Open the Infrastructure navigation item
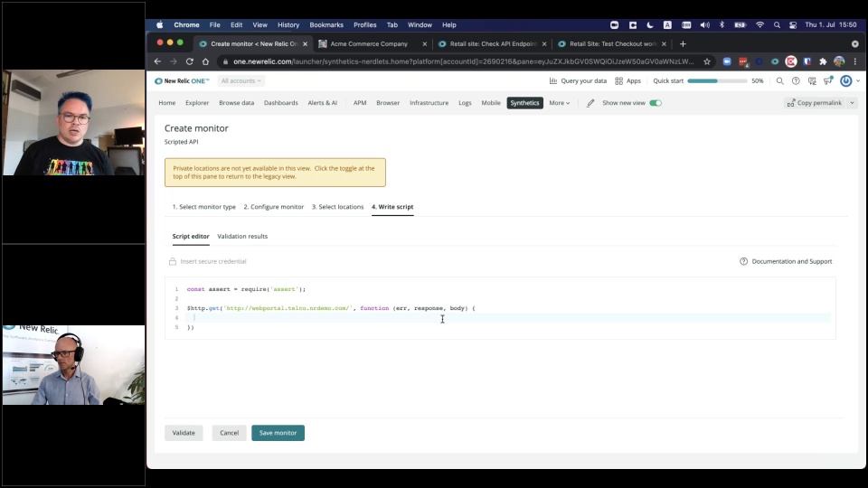 click(x=429, y=103)
